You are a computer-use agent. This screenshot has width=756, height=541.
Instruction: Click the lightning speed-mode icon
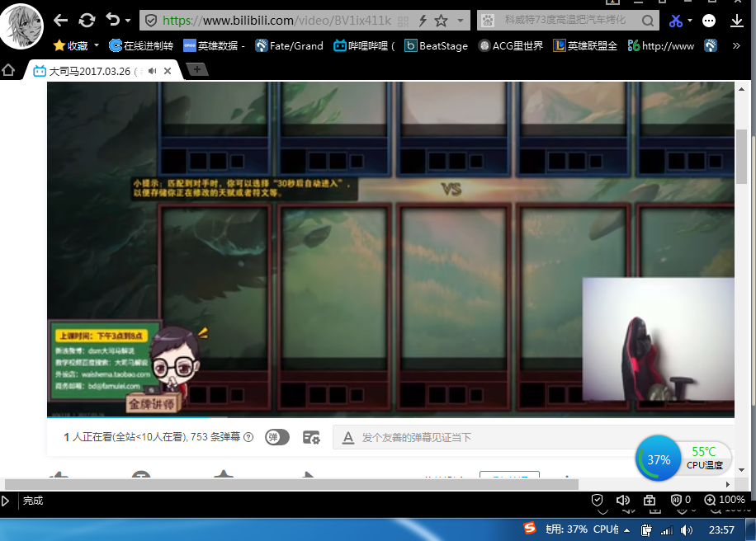423,21
